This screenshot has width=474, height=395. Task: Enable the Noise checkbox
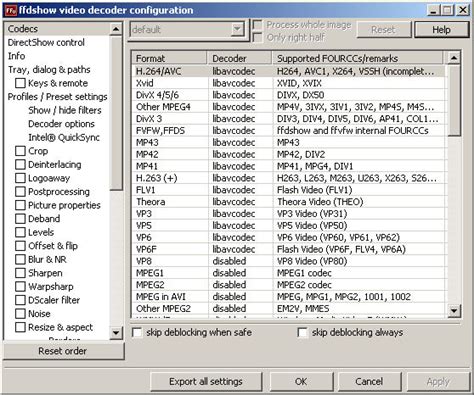pos(20,314)
